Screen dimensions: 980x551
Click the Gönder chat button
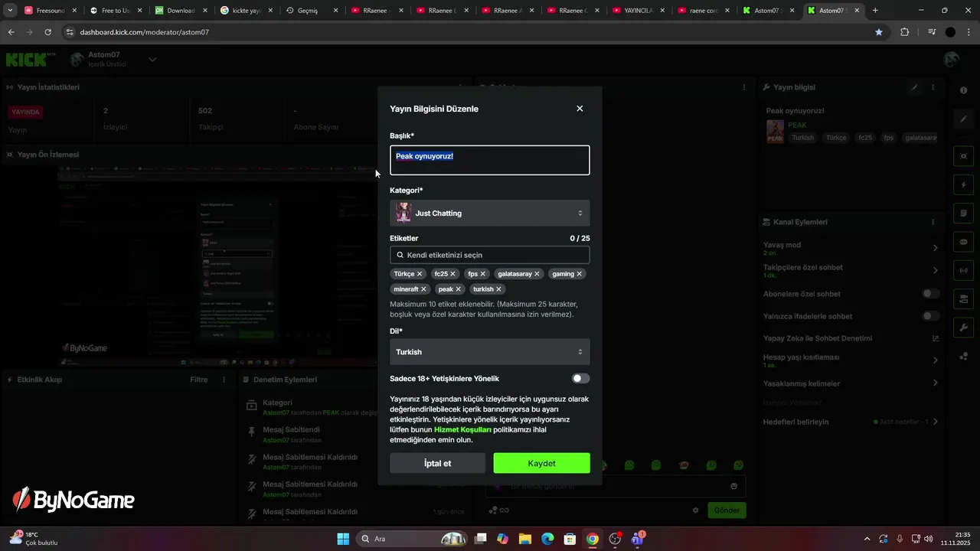tap(727, 510)
